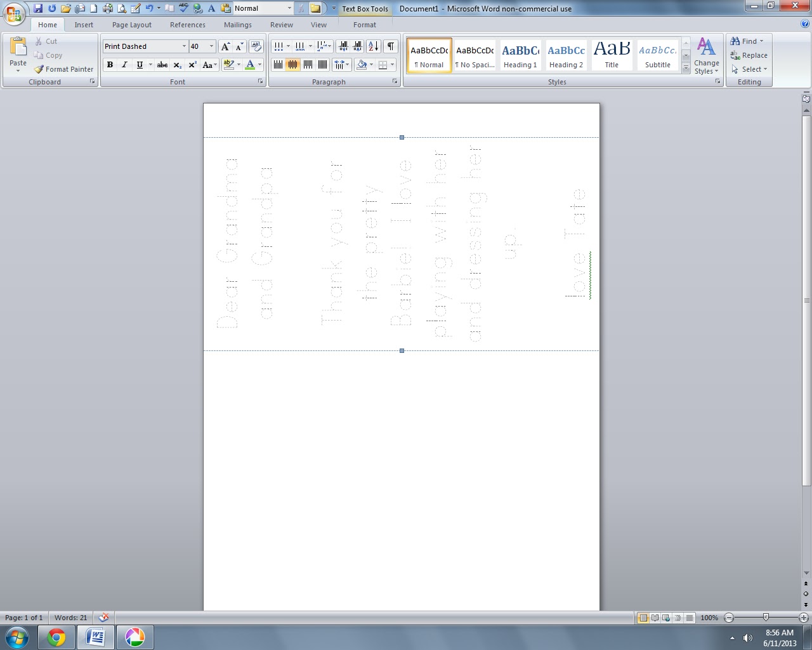Click the Paste clipboard icon
Image resolution: width=812 pixels, height=650 pixels.
point(18,47)
